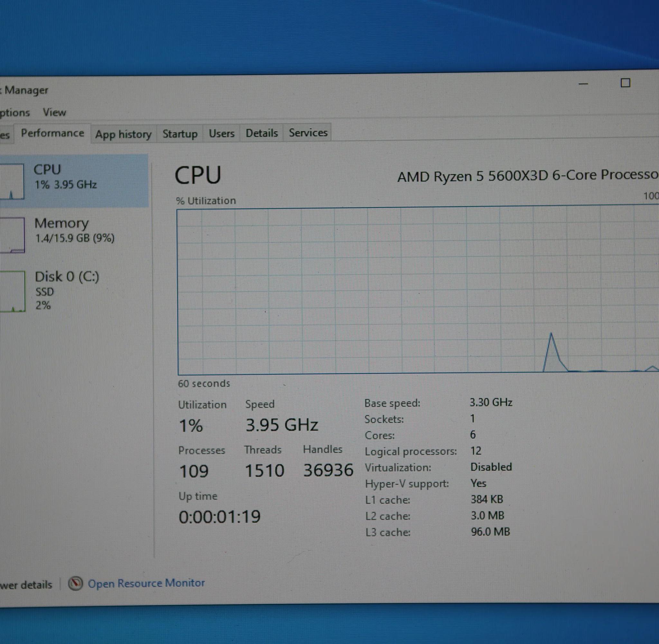Image resolution: width=659 pixels, height=644 pixels.
Task: Switch to the Performance tab
Action: (52, 133)
